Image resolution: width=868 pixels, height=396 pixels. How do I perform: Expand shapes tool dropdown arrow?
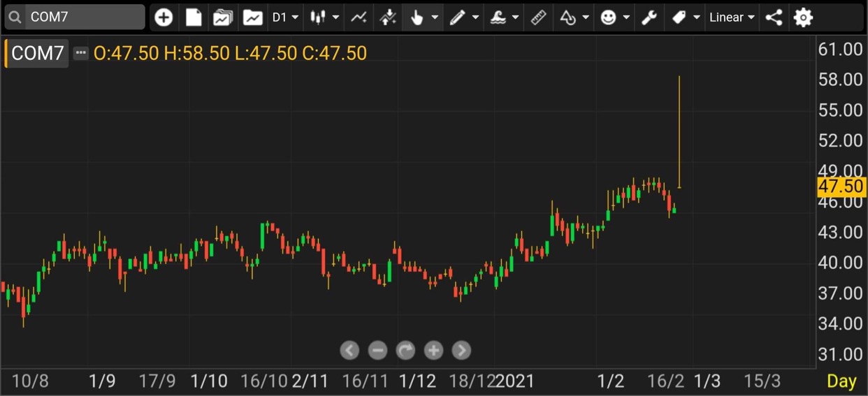tap(586, 17)
